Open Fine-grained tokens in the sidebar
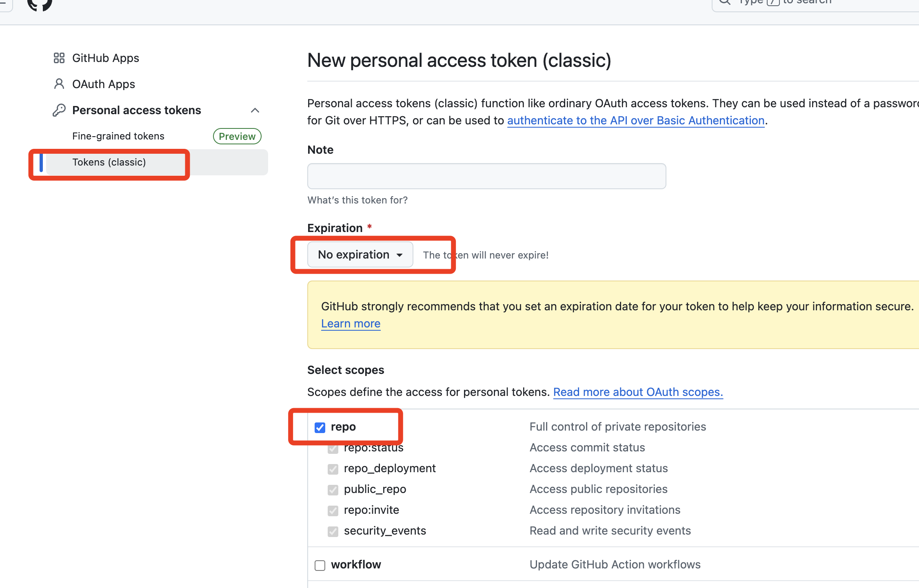 coord(118,136)
